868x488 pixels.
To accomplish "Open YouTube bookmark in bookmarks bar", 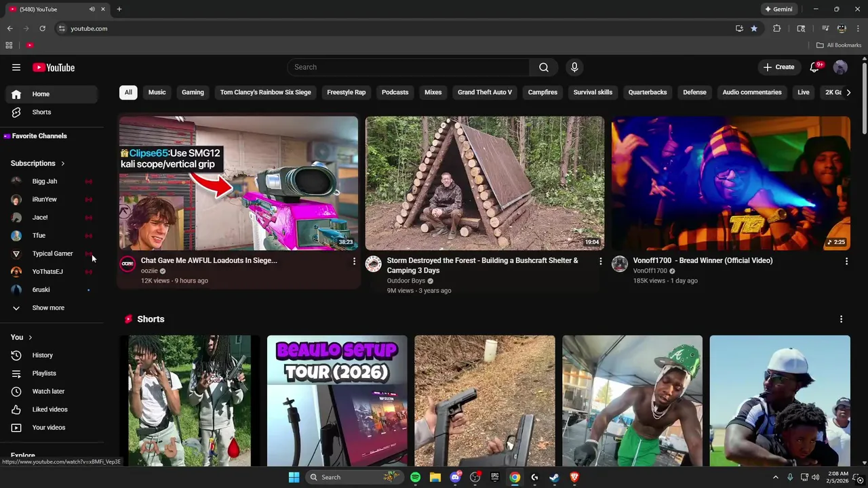I will click(x=30, y=45).
